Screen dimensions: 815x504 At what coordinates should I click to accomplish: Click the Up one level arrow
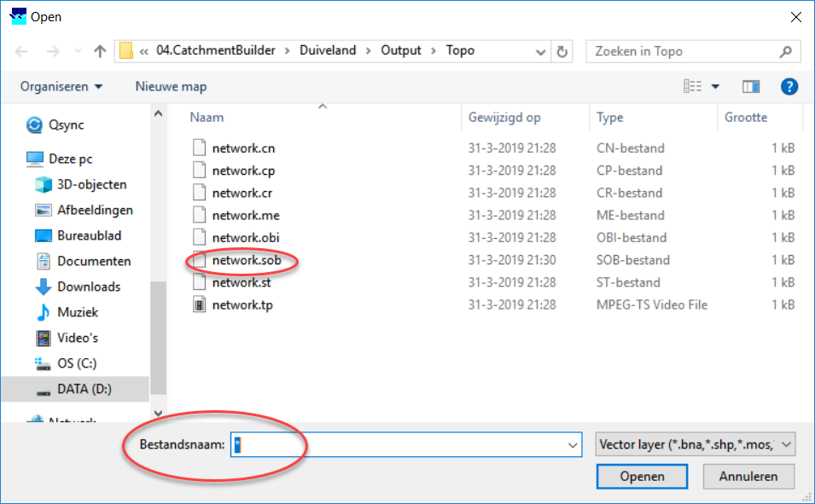click(100, 51)
